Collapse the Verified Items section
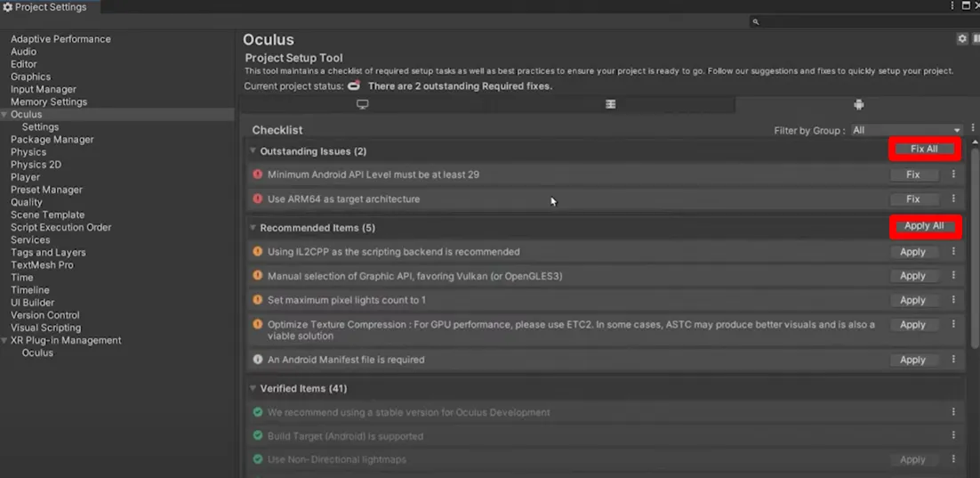 pyautogui.click(x=253, y=388)
